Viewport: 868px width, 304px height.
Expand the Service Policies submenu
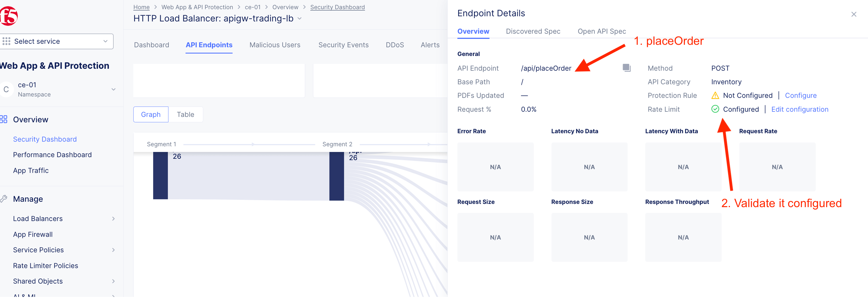(113, 250)
